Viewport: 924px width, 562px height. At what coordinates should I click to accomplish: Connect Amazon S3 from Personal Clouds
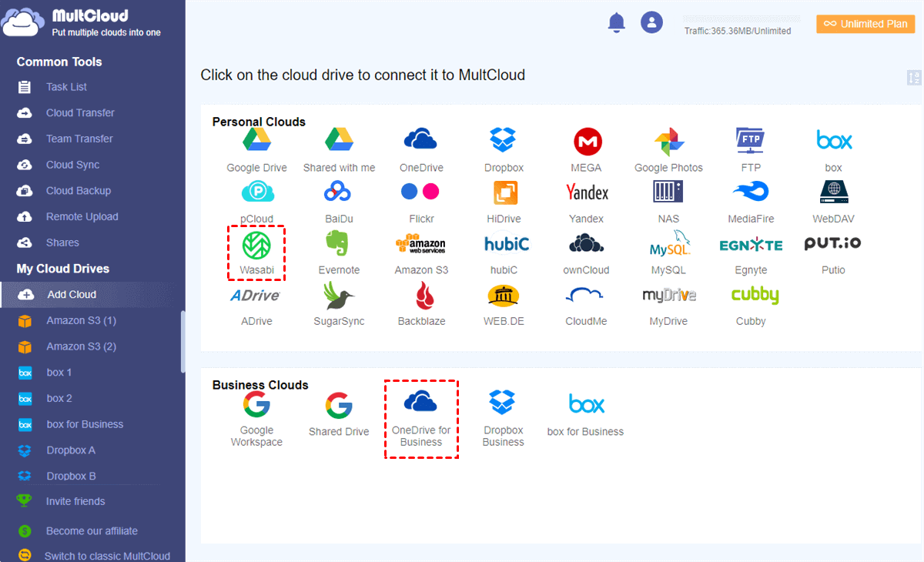[x=420, y=243]
